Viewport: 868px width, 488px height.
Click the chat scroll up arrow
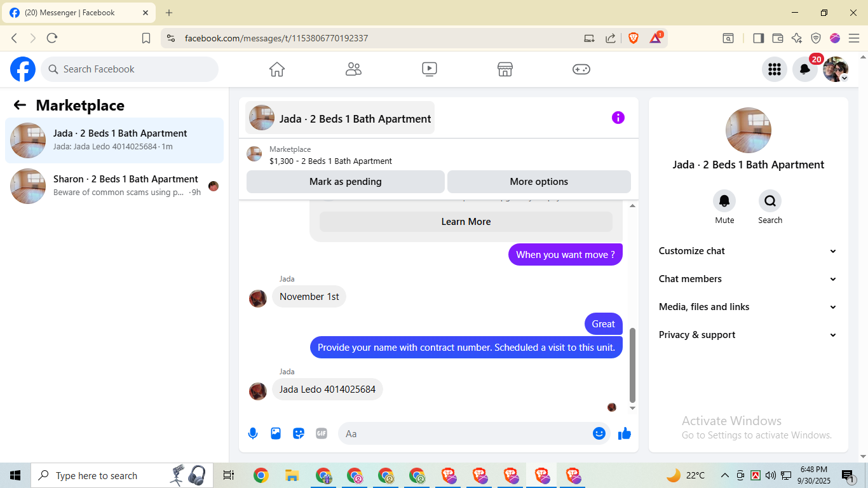click(632, 206)
